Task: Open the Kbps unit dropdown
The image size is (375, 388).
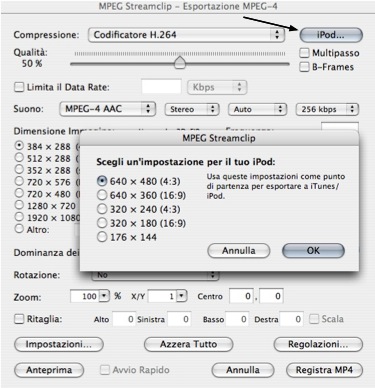Action: coord(217,87)
